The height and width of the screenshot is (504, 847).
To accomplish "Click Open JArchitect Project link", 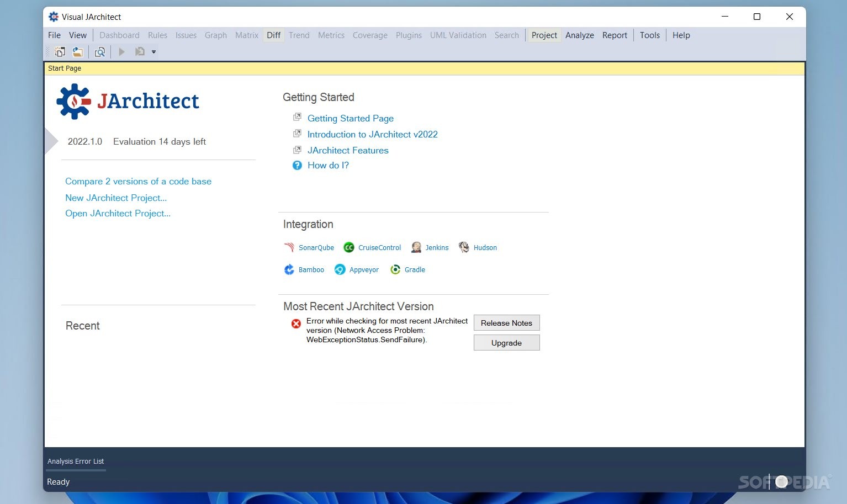I will point(118,213).
